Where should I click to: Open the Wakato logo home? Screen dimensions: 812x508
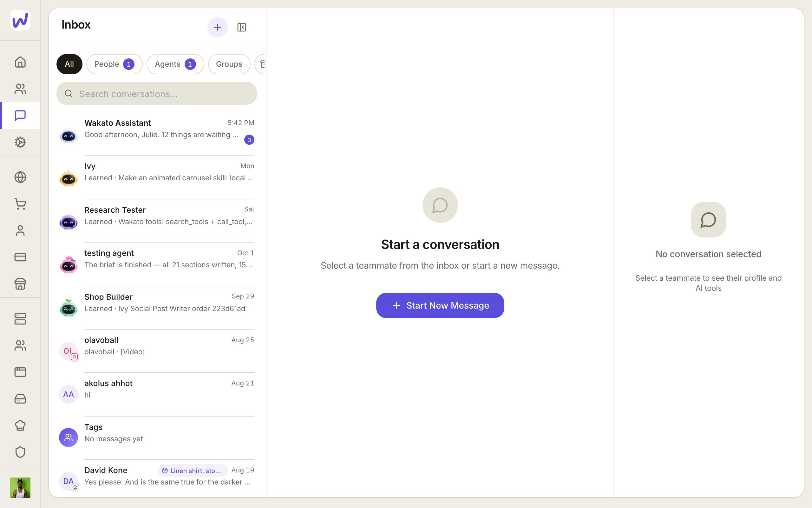click(x=20, y=20)
